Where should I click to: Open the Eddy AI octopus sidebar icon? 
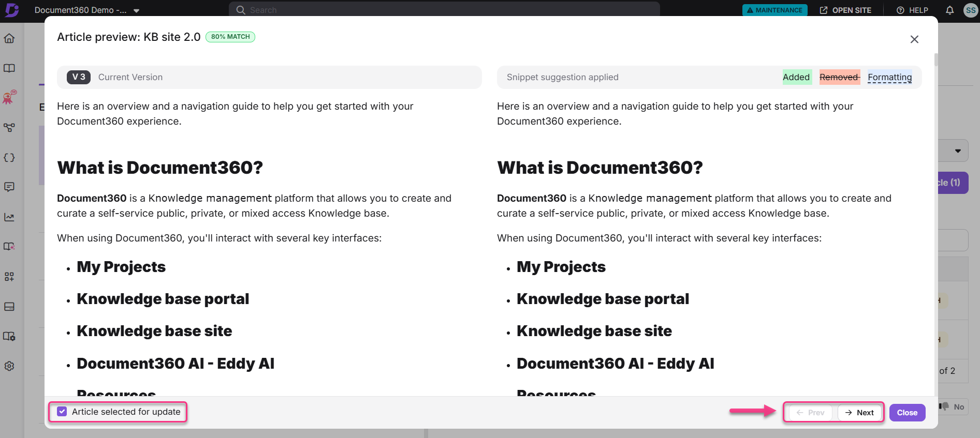point(9,97)
